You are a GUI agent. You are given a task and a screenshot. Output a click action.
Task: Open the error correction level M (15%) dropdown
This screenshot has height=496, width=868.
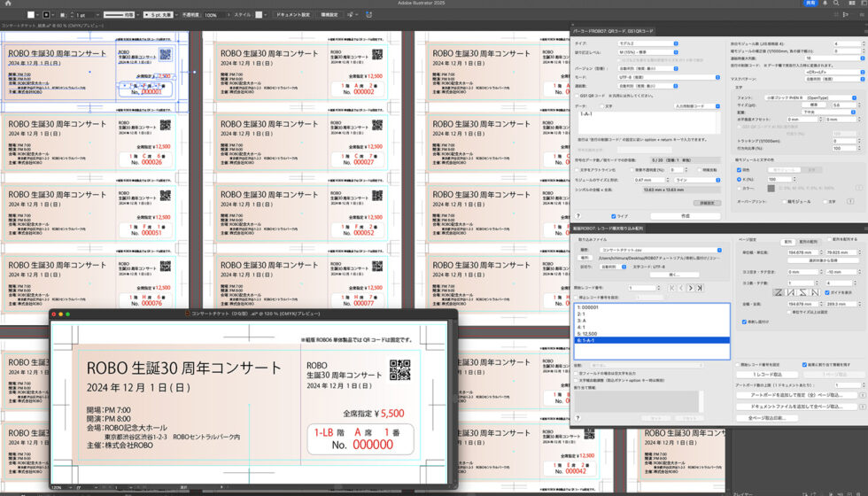pos(648,52)
